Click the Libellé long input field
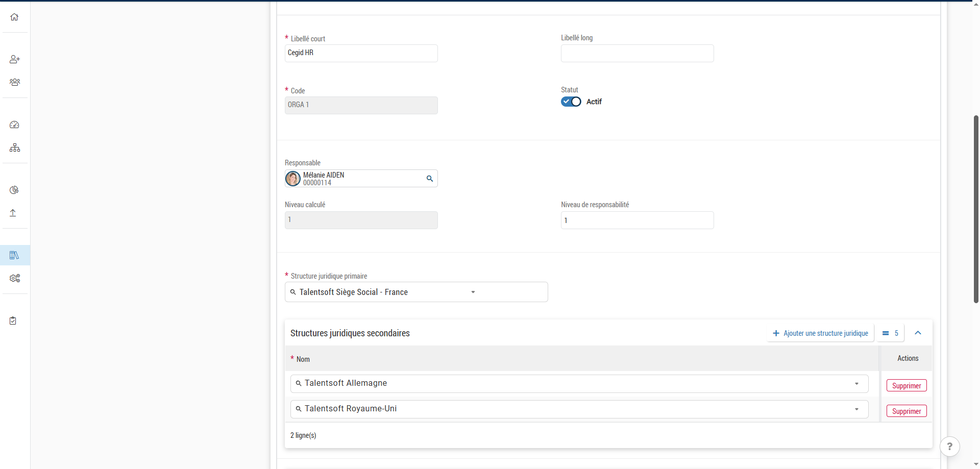 click(637, 54)
